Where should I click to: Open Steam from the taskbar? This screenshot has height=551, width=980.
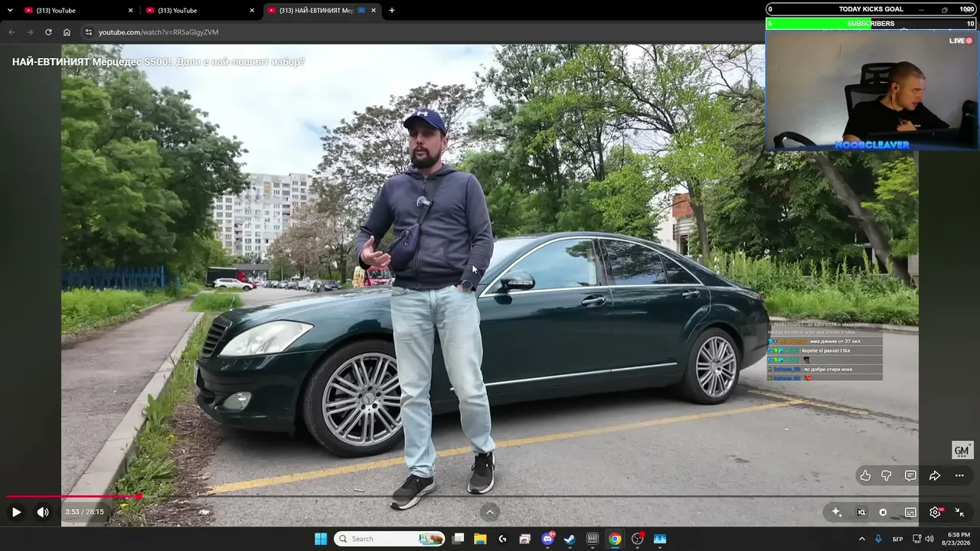[x=570, y=539]
